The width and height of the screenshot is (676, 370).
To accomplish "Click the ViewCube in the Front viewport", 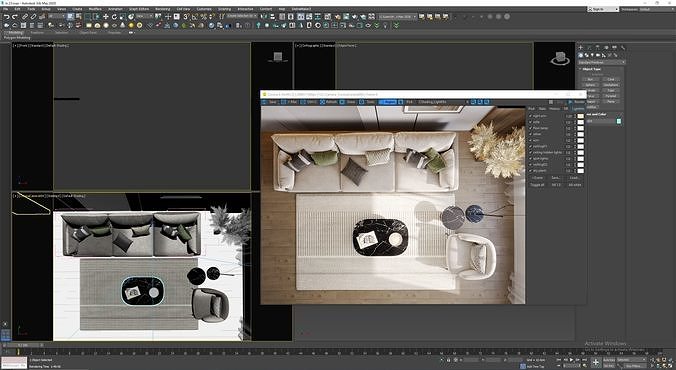I will click(x=278, y=56).
